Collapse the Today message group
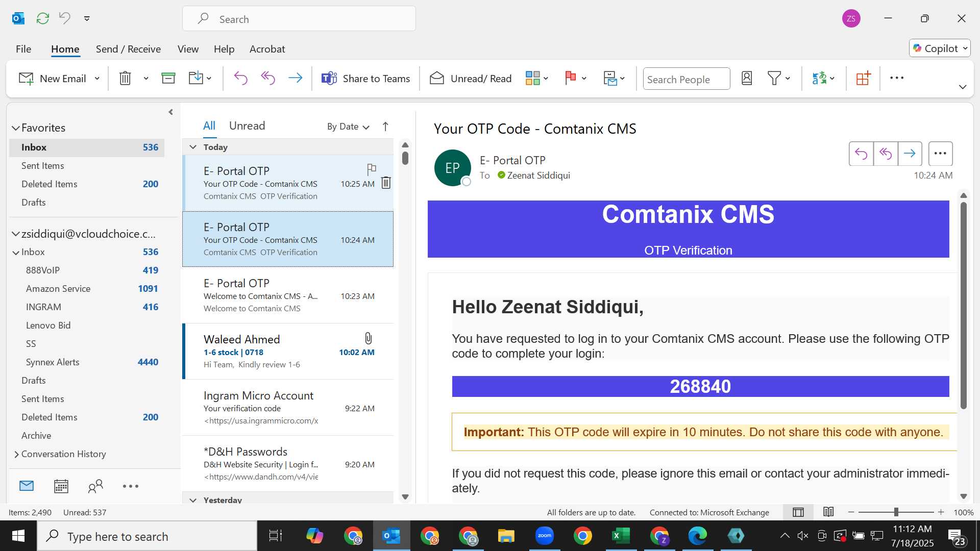The height and width of the screenshot is (551, 980). coord(193,147)
